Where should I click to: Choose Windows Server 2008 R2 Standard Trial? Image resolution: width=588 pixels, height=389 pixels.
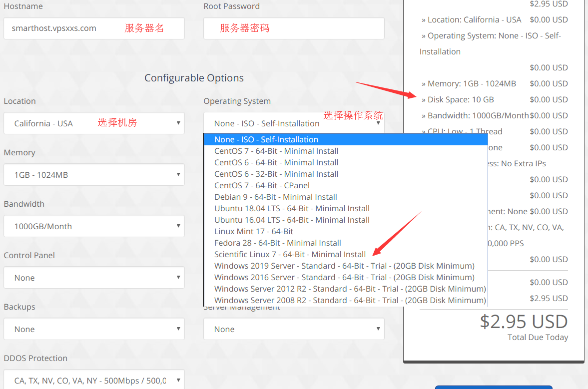pos(346,300)
